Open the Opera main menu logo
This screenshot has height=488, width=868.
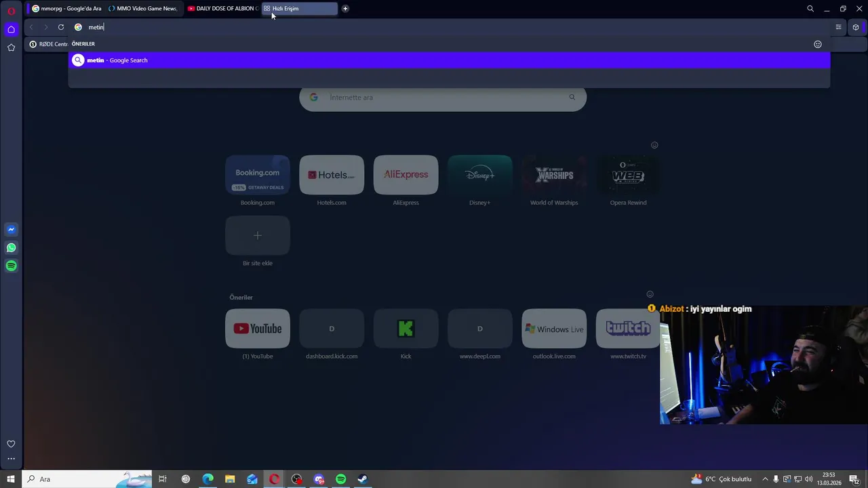pos(11,11)
